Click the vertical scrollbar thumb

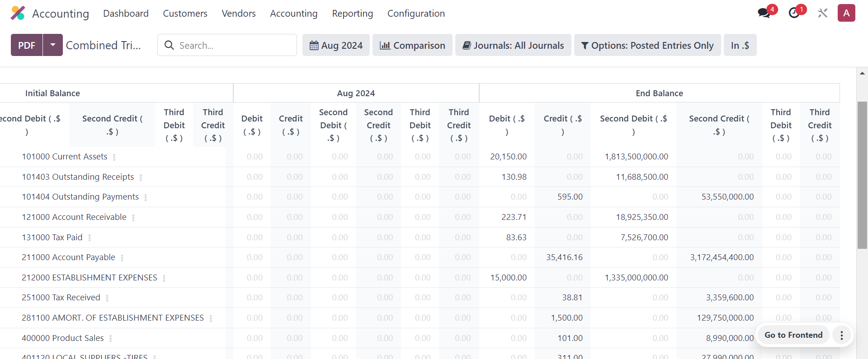[862, 175]
